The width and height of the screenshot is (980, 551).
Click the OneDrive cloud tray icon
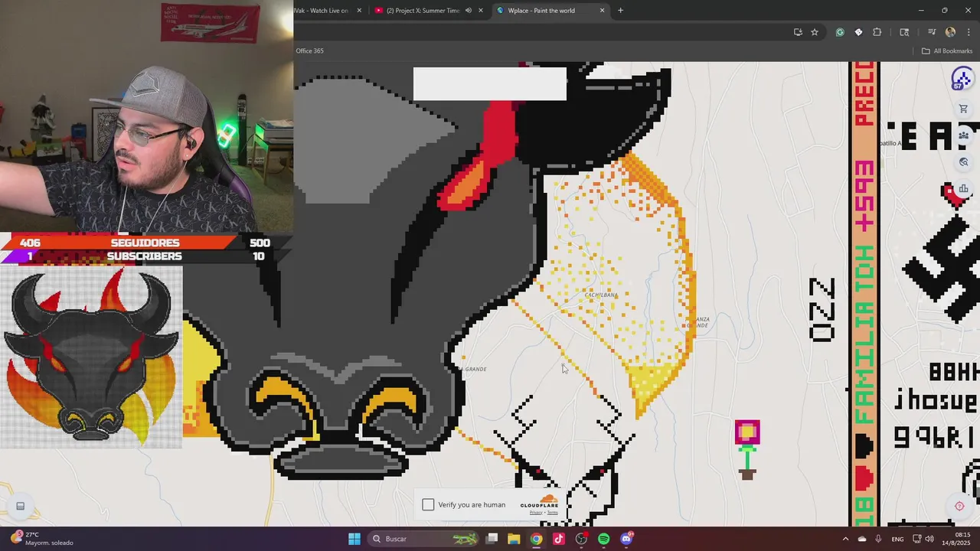tap(862, 539)
